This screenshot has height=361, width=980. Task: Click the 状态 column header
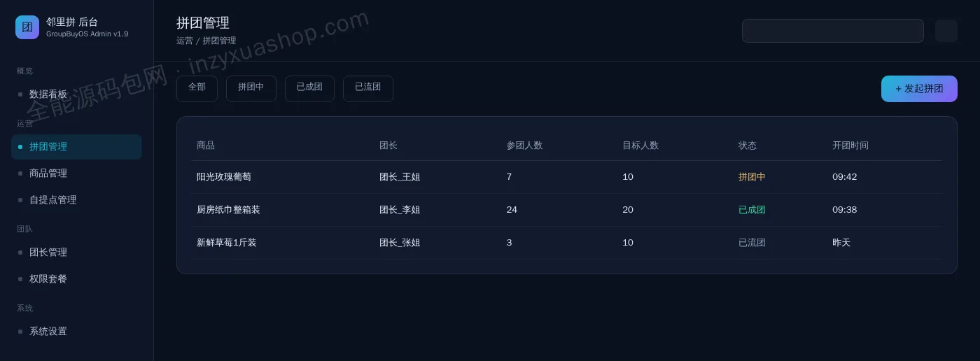coord(748,146)
